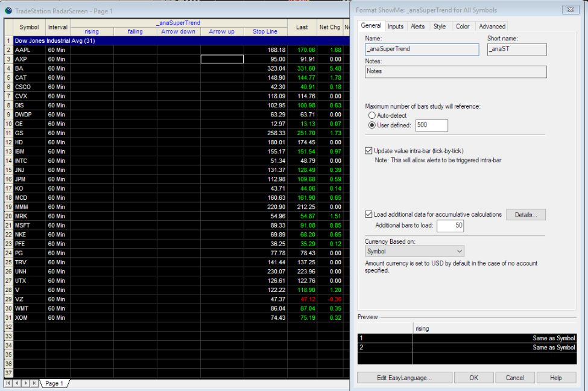Screen dimensions: 588x391
Task: Click the Symbol column header
Action: click(29, 27)
